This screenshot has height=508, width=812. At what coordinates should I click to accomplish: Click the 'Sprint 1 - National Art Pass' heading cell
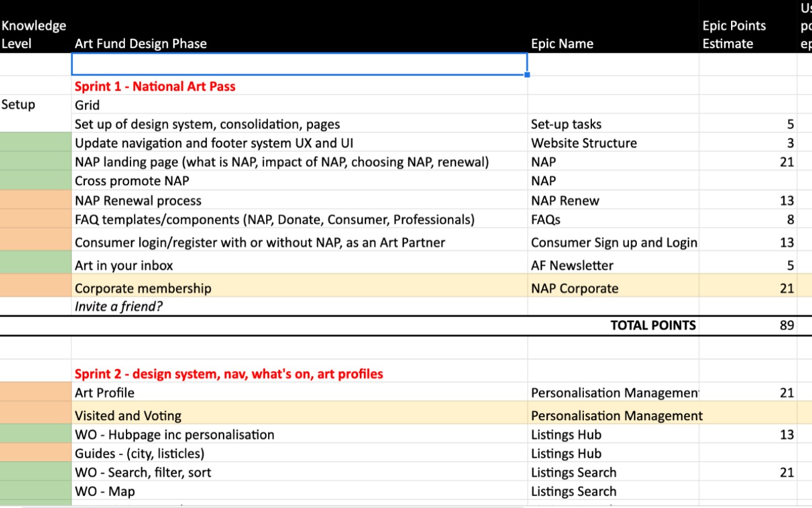click(x=299, y=86)
